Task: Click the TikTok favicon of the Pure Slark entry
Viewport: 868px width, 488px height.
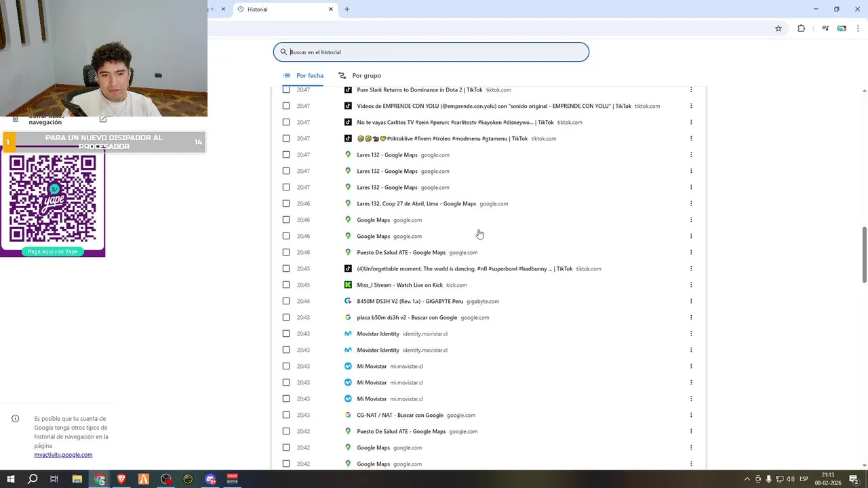Action: 348,89
